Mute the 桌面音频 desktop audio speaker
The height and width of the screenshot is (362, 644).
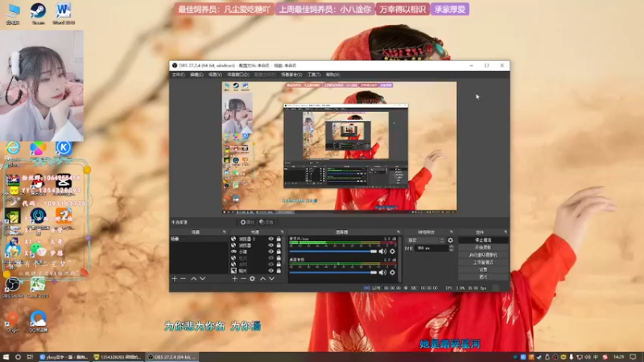(382, 272)
